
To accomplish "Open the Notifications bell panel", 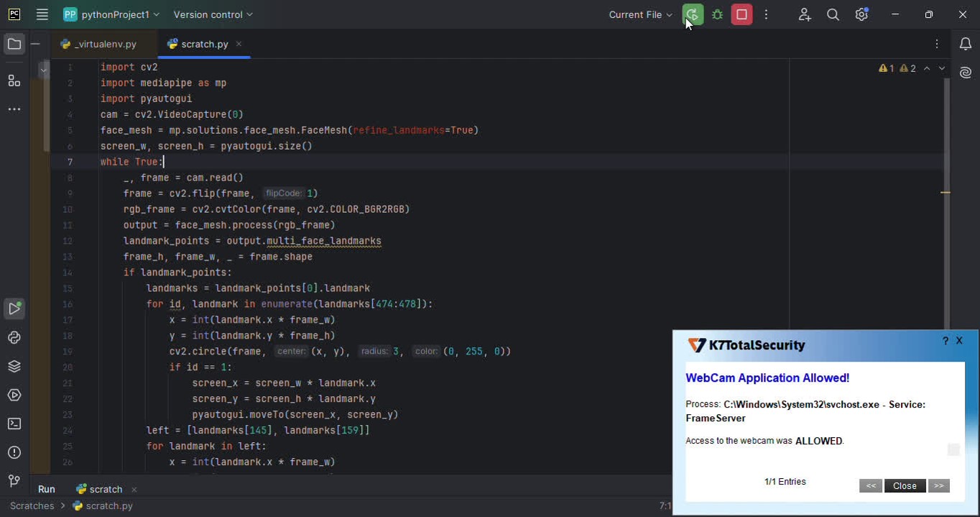I will [x=966, y=45].
